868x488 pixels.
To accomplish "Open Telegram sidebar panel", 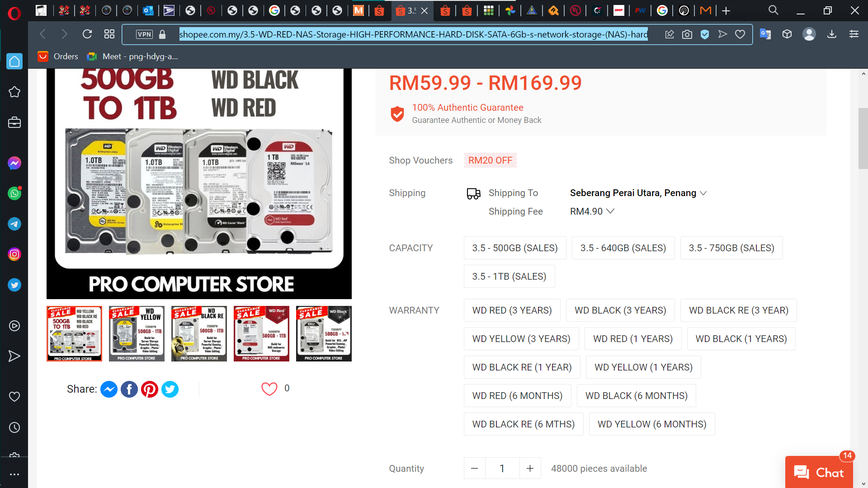I will click(x=14, y=224).
